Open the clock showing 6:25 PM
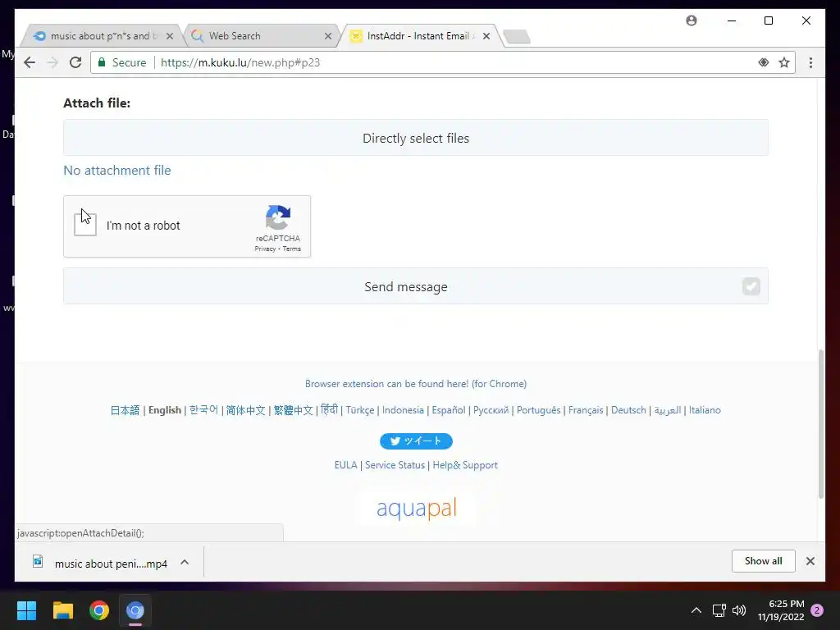 pos(781,610)
